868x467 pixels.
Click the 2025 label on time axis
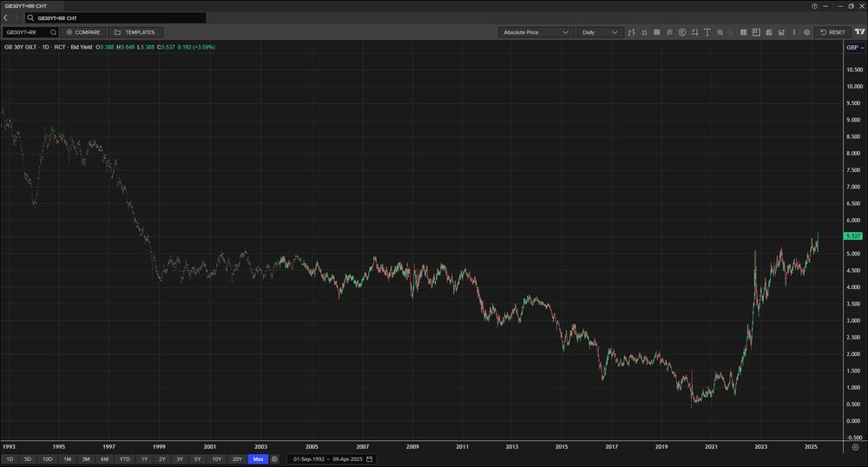click(x=811, y=446)
